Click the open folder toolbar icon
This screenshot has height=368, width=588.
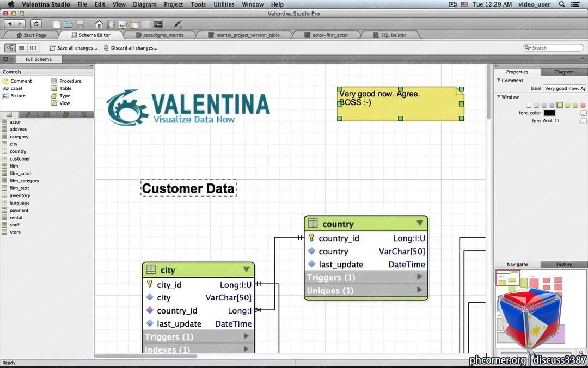click(x=68, y=24)
